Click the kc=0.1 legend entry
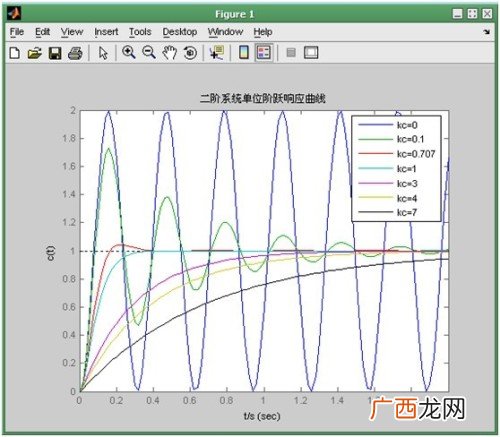The image size is (500, 437). (391, 140)
